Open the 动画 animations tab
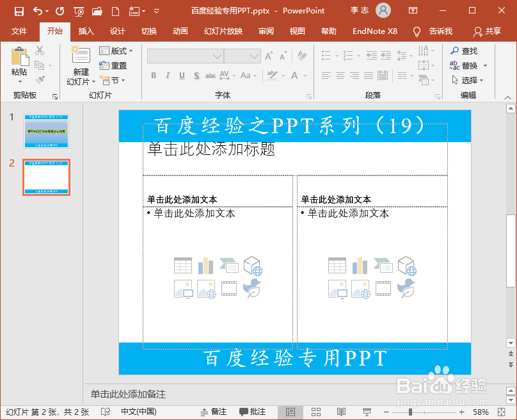The width and height of the screenshot is (517, 420). click(x=180, y=31)
